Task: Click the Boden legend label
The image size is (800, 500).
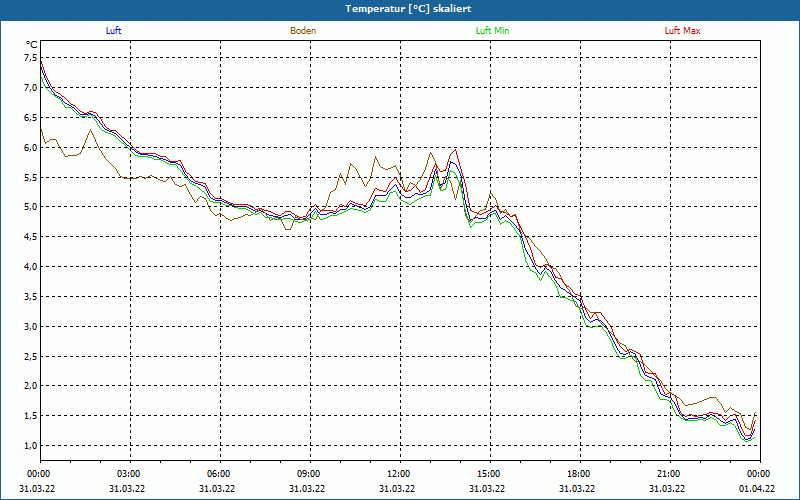Action: pyautogui.click(x=303, y=31)
